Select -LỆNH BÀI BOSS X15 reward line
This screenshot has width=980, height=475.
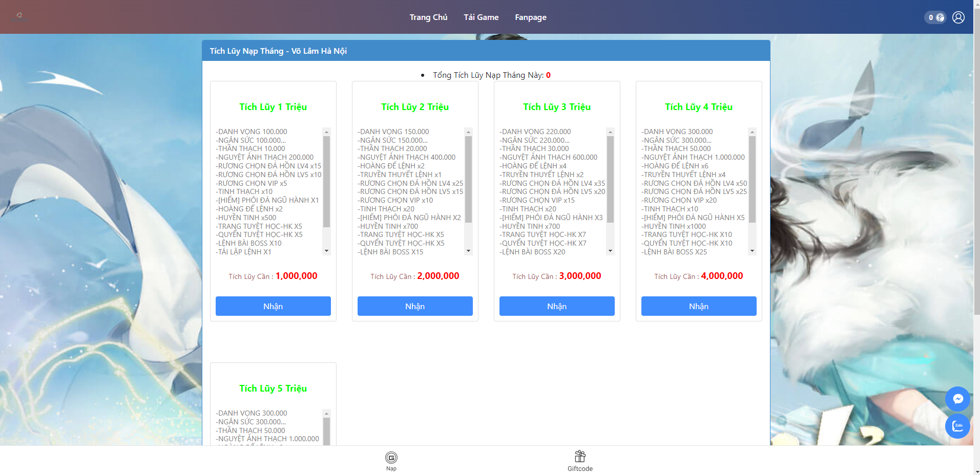click(391, 252)
